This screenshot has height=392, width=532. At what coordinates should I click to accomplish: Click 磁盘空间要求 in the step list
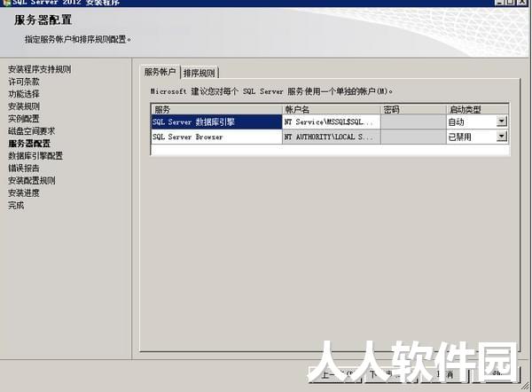pyautogui.click(x=32, y=131)
